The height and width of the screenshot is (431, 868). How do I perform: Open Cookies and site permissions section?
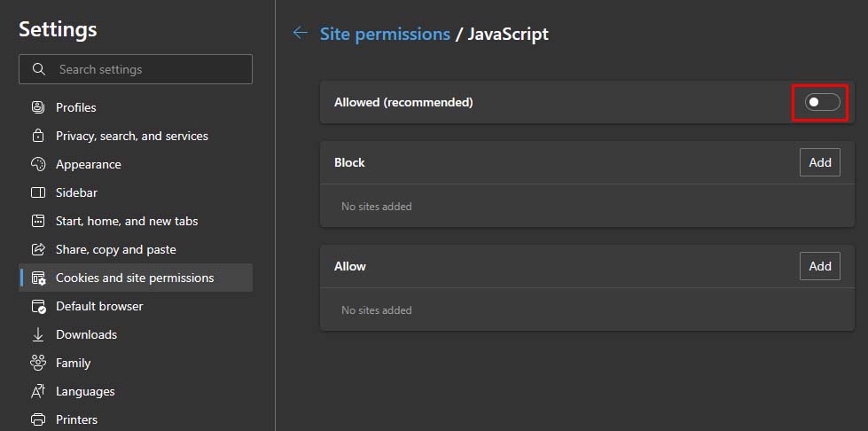(136, 278)
